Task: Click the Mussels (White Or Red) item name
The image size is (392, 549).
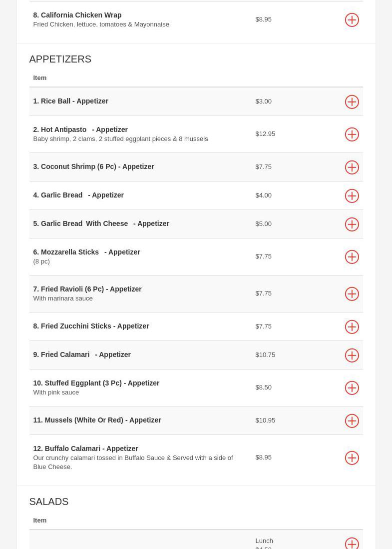Action: click(x=97, y=420)
